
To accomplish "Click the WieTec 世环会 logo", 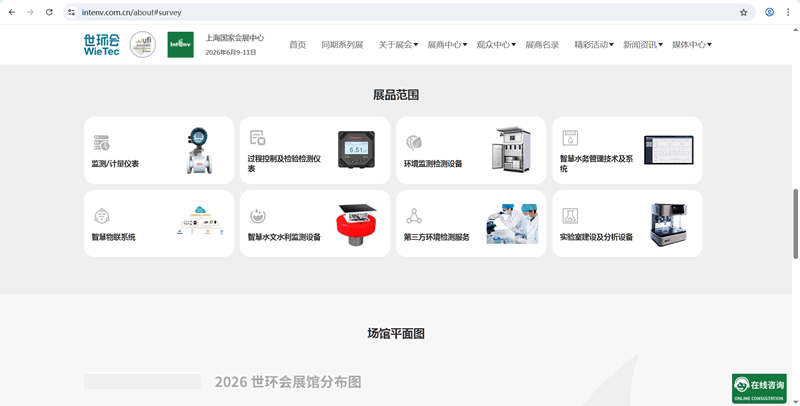I will click(101, 45).
